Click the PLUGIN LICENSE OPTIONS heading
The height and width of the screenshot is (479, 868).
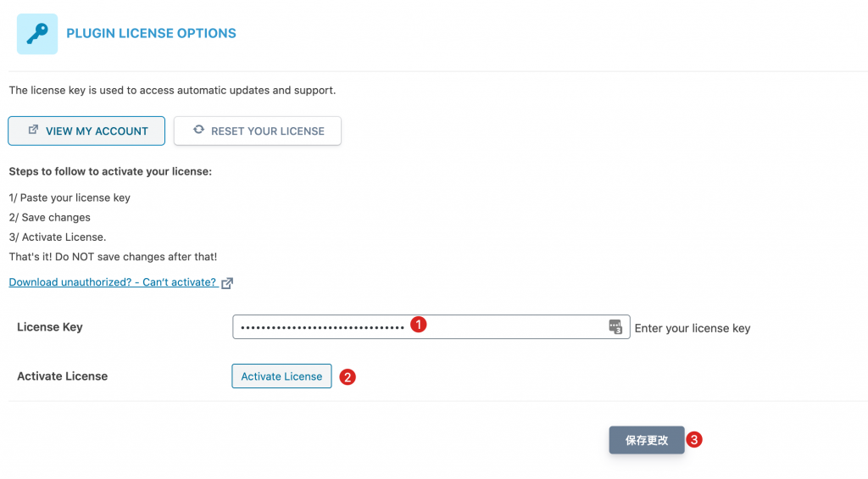point(151,34)
